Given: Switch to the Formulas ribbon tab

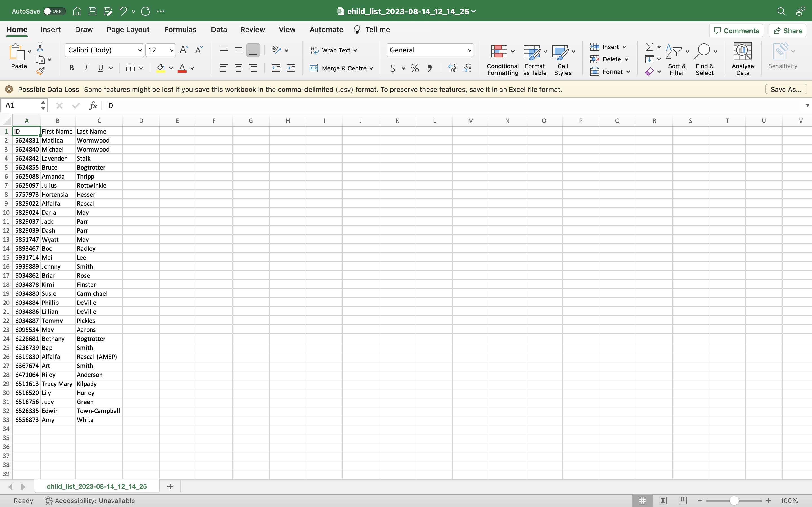Looking at the screenshot, I should [180, 30].
